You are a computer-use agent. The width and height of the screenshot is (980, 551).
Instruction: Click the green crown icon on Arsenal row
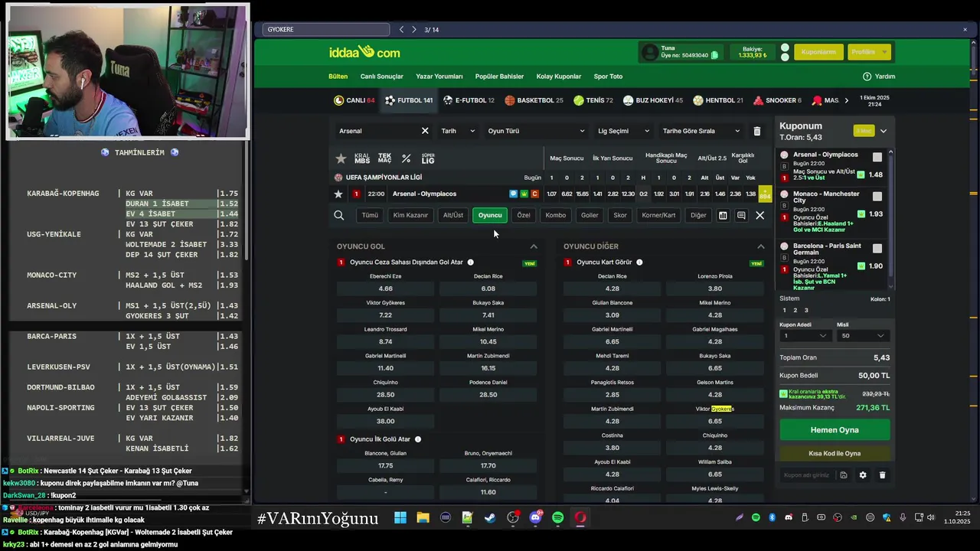tap(524, 194)
